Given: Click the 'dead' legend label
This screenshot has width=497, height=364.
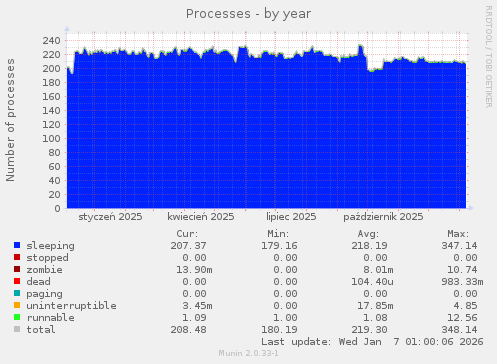Looking at the screenshot, I should (38, 282).
